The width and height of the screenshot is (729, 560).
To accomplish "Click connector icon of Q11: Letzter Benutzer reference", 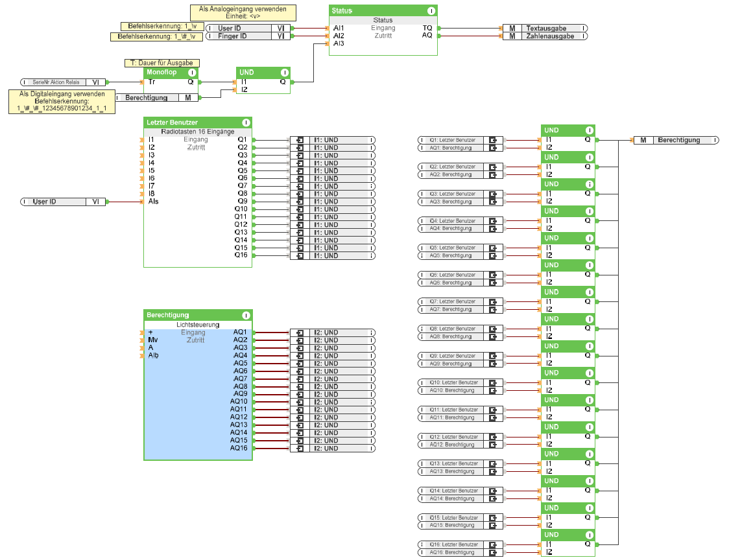I will point(494,410).
